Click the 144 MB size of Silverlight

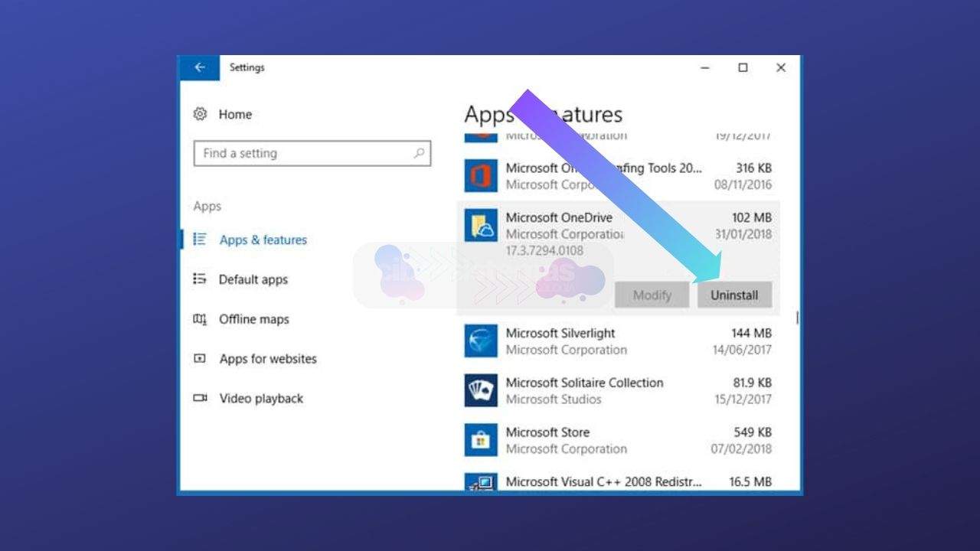(x=752, y=333)
